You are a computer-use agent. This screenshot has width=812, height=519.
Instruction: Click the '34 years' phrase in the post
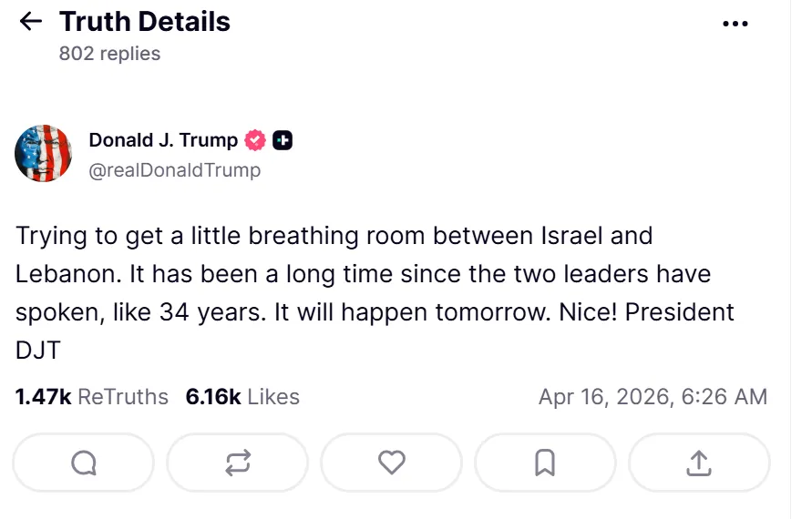tap(209, 312)
